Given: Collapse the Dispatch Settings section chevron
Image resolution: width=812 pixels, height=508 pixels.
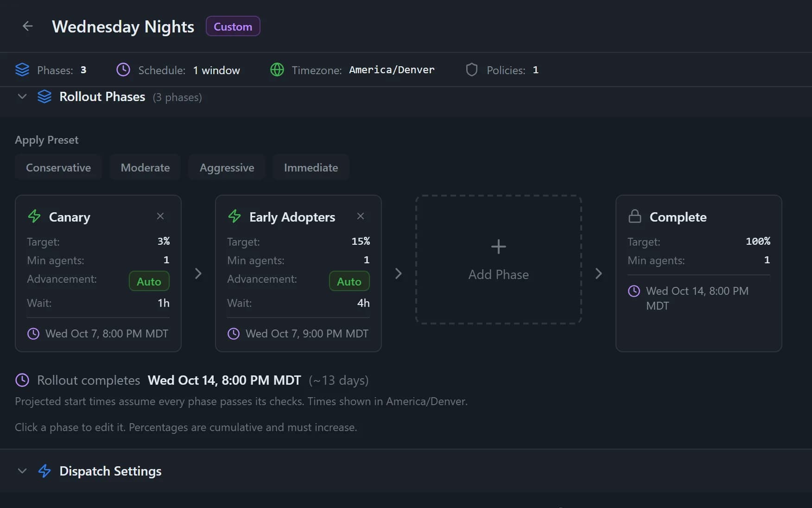Looking at the screenshot, I should [x=22, y=471].
